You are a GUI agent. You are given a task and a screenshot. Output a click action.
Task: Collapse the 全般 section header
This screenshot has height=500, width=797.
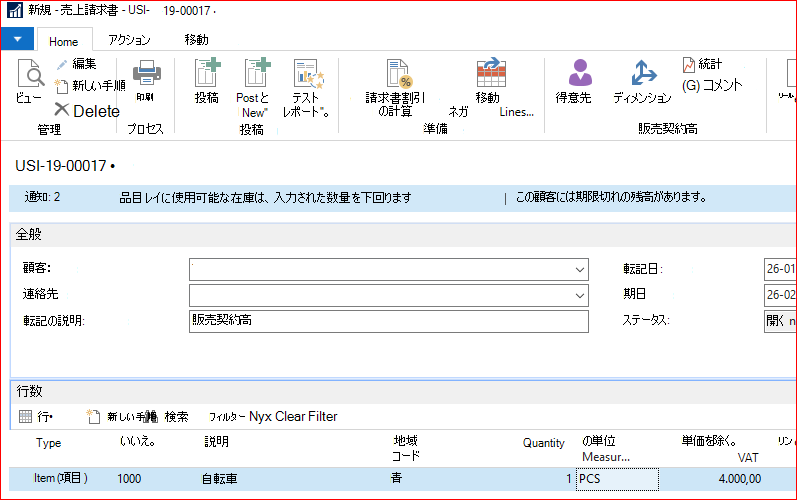[x=404, y=235]
